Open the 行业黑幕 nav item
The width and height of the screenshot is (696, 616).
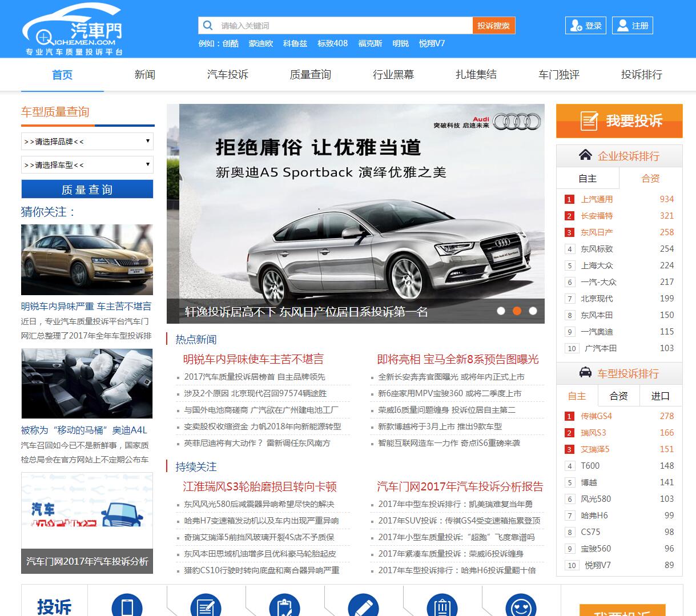click(393, 75)
